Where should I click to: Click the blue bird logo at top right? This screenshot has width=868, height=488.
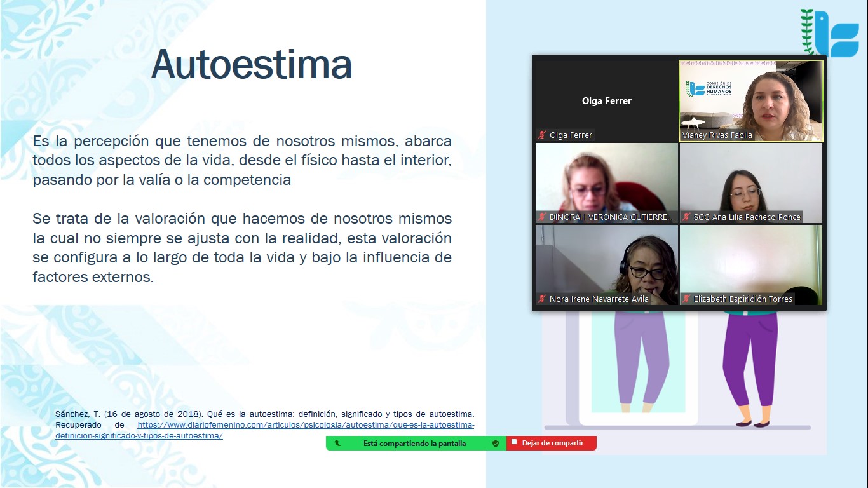(x=833, y=34)
